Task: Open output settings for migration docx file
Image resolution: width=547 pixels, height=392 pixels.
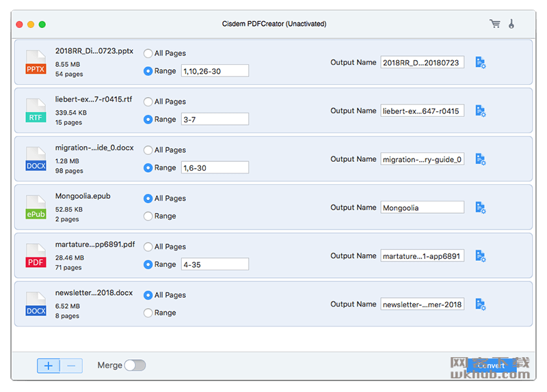Action: (x=481, y=159)
